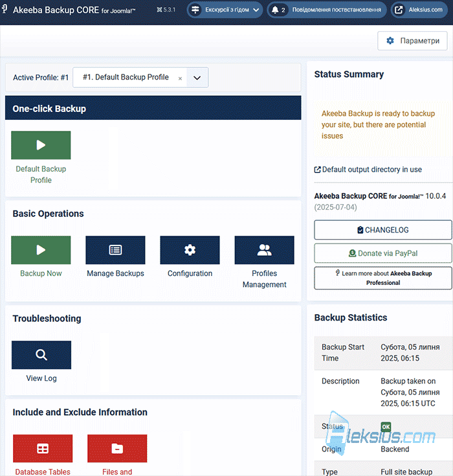
Task: Click the Joomla version 5.3.1 badge
Action: coord(166,10)
